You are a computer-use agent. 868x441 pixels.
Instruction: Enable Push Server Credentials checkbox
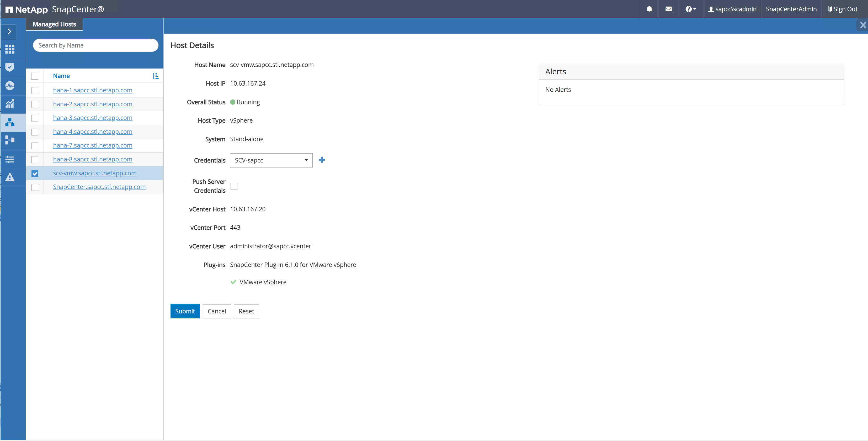[234, 186]
